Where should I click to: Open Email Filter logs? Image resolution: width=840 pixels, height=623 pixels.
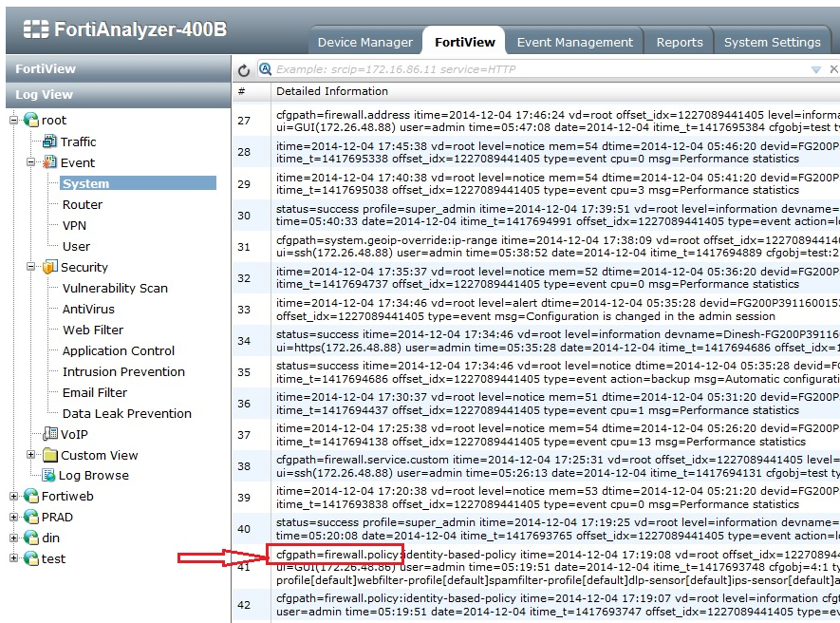tap(95, 392)
